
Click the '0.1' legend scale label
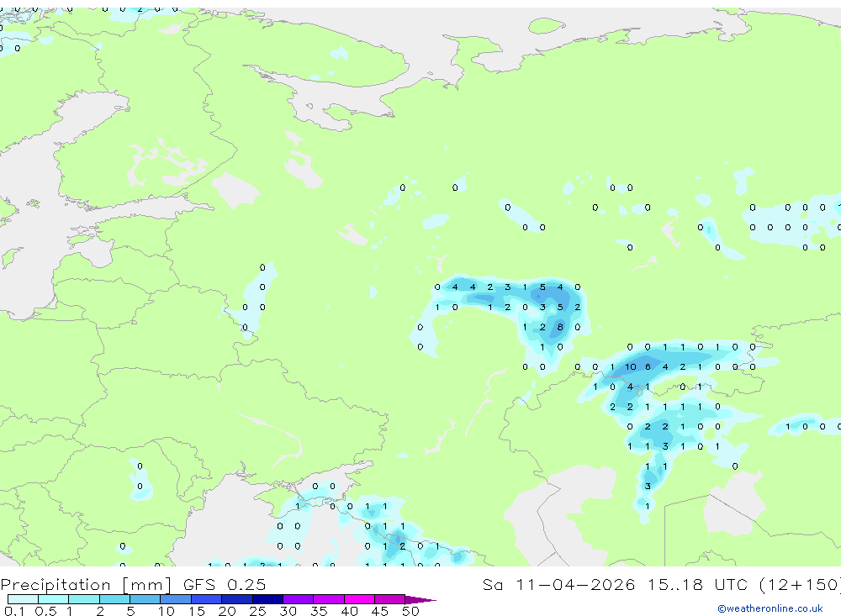(14, 611)
